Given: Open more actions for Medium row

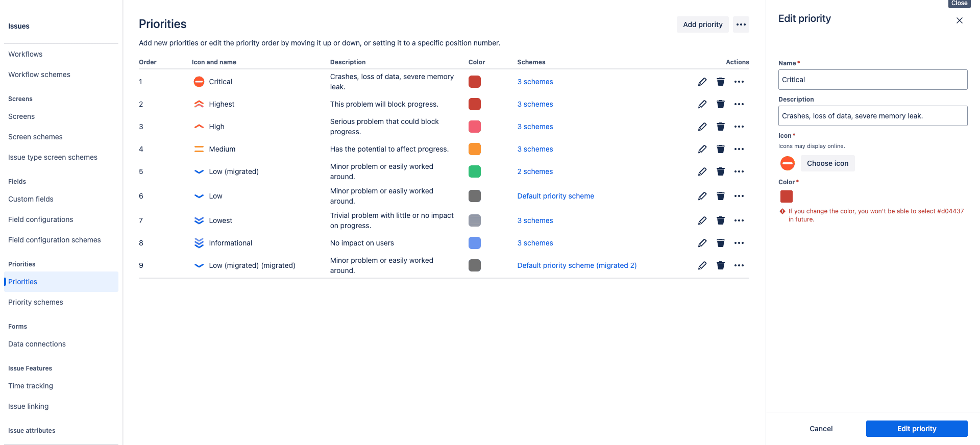Looking at the screenshot, I should (739, 149).
